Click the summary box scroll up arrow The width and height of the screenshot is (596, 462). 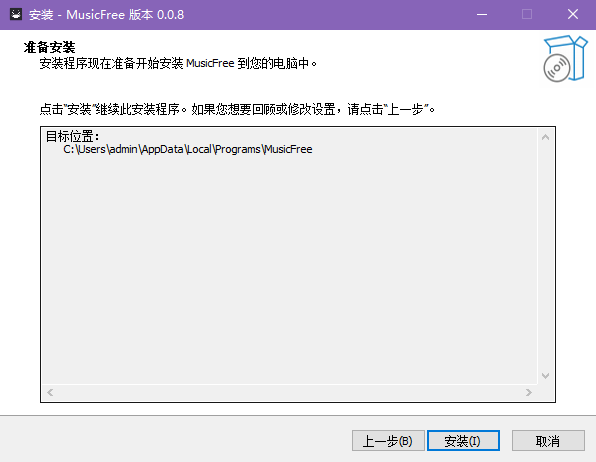click(x=545, y=137)
